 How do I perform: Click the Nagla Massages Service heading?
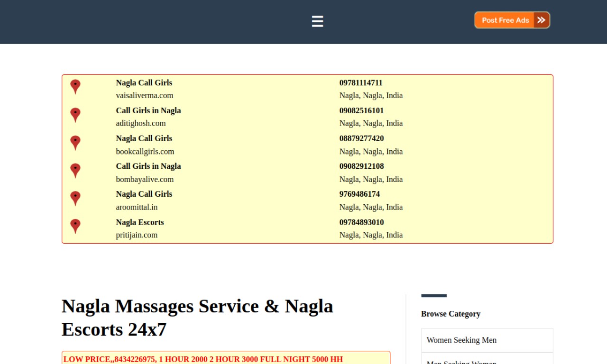197,318
